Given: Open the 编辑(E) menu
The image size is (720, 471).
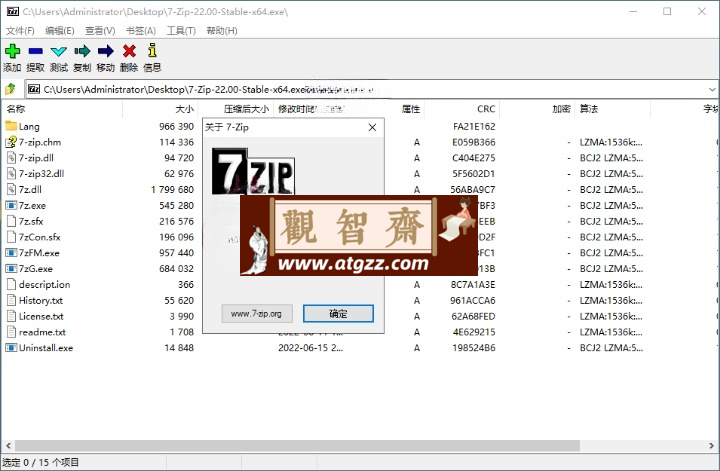Looking at the screenshot, I should [x=60, y=31].
